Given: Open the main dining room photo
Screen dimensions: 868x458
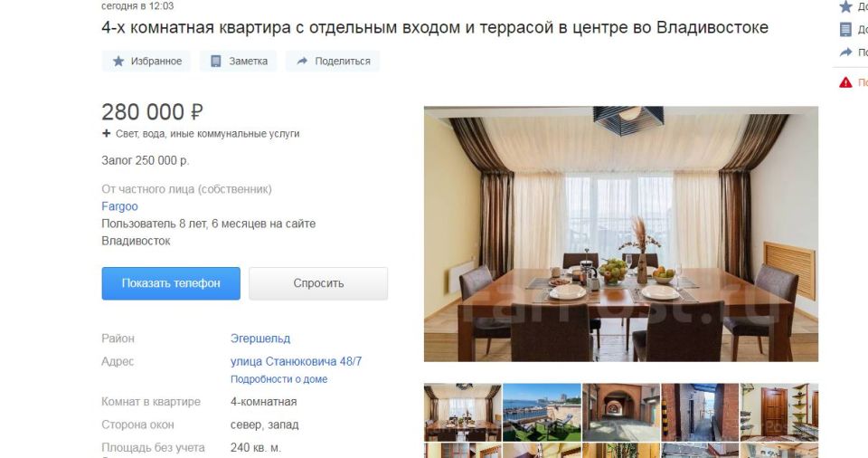Looking at the screenshot, I should click(x=621, y=234).
